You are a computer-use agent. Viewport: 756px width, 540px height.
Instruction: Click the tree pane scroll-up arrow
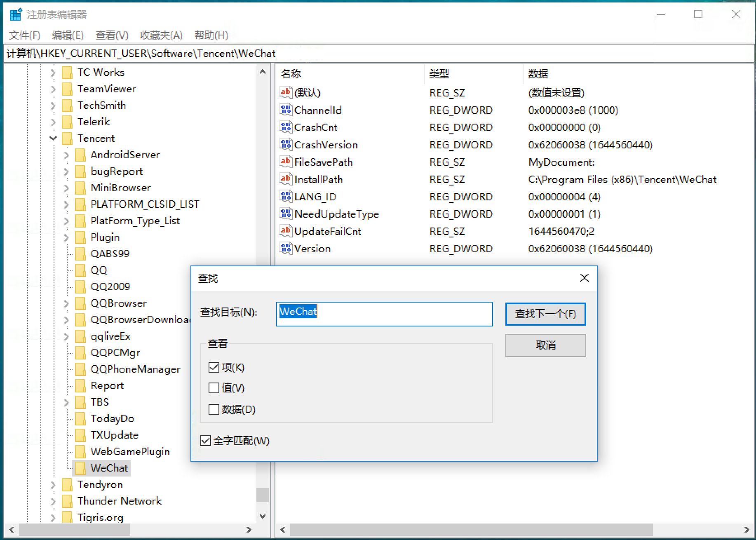pyautogui.click(x=263, y=72)
